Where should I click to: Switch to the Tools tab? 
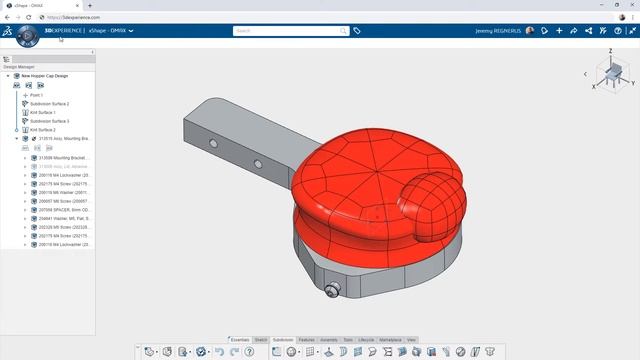348,340
